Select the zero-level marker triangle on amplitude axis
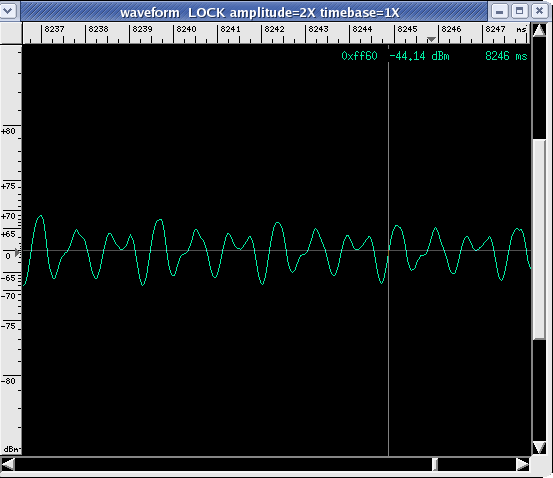The height and width of the screenshot is (478, 553). 18,253
